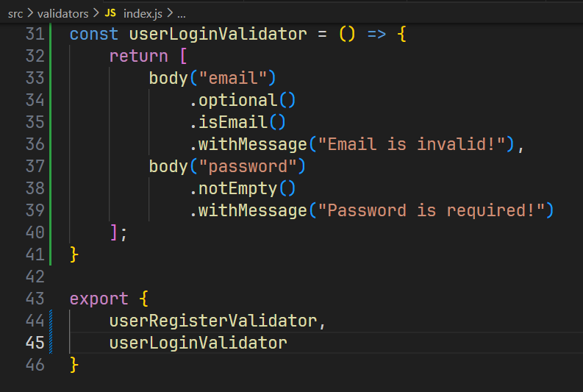This screenshot has height=392, width=583.
Task: Open the src breadcrumb segment
Action: [15, 14]
